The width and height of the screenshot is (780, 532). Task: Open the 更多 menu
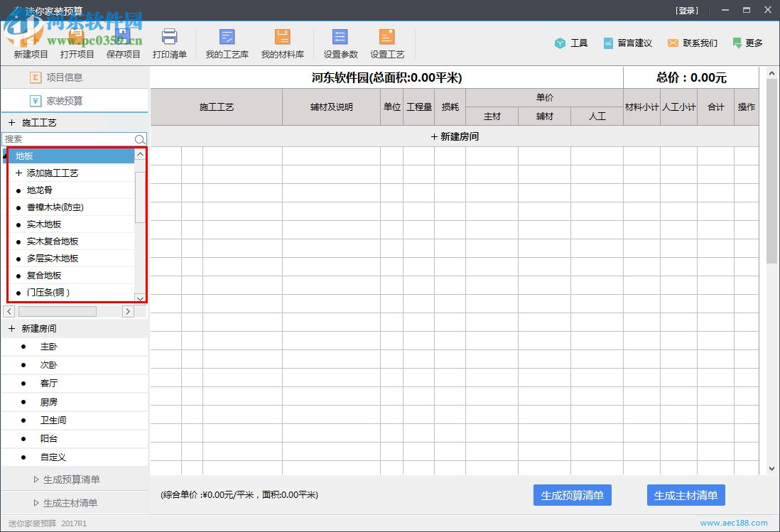click(747, 43)
